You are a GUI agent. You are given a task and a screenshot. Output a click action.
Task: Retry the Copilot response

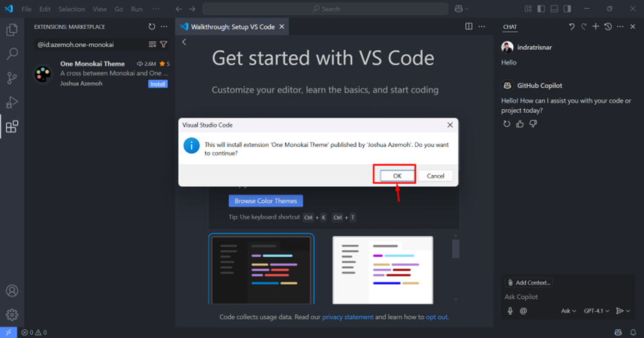(507, 123)
